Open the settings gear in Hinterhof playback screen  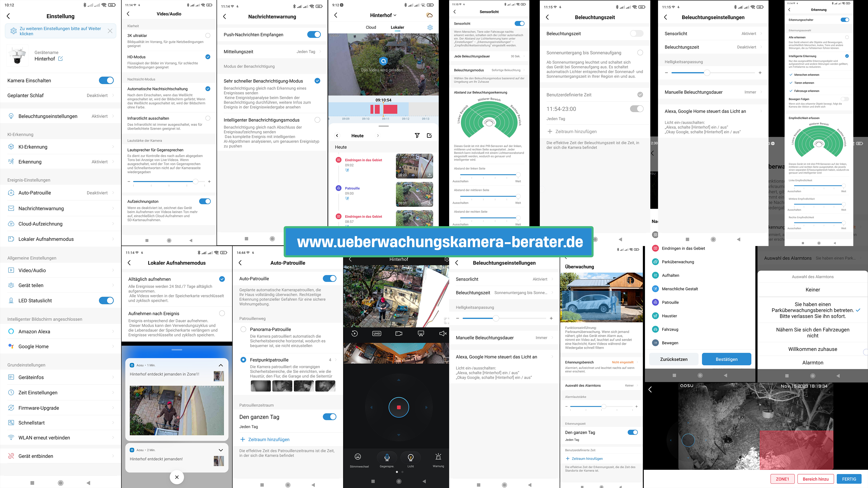coord(430,27)
